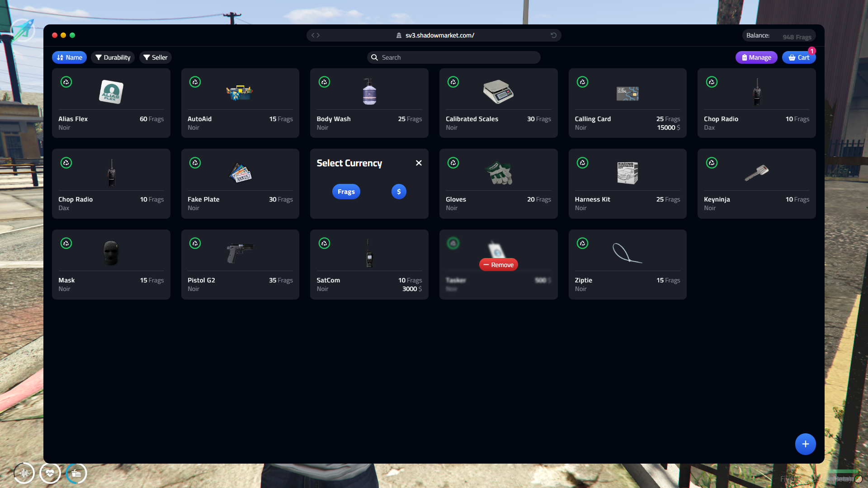Click the SatCom radio image
The image size is (868, 488).
pyautogui.click(x=369, y=253)
